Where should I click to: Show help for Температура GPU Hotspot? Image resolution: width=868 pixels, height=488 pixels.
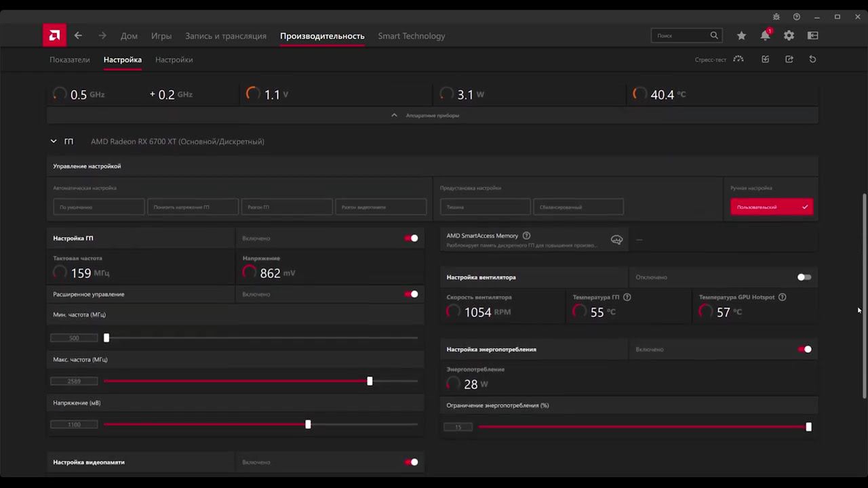coord(783,297)
